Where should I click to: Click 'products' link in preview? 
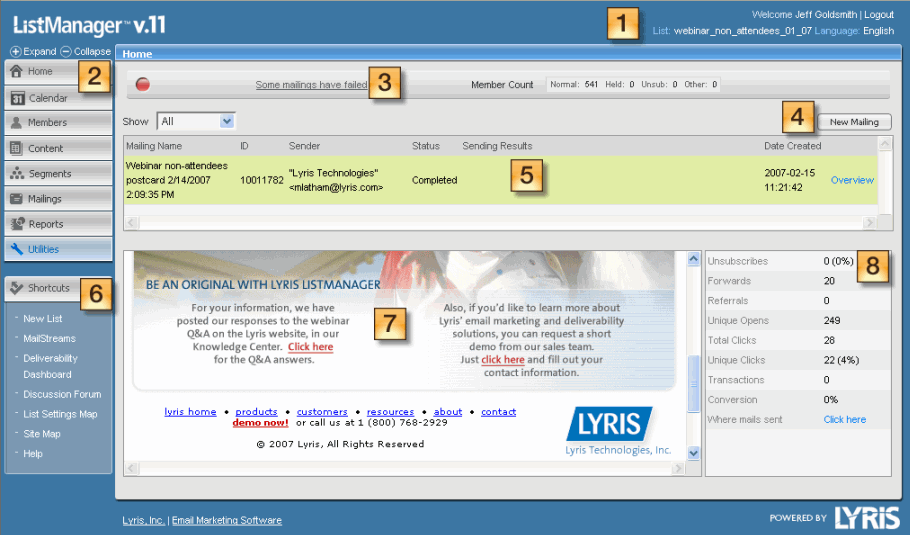256,411
